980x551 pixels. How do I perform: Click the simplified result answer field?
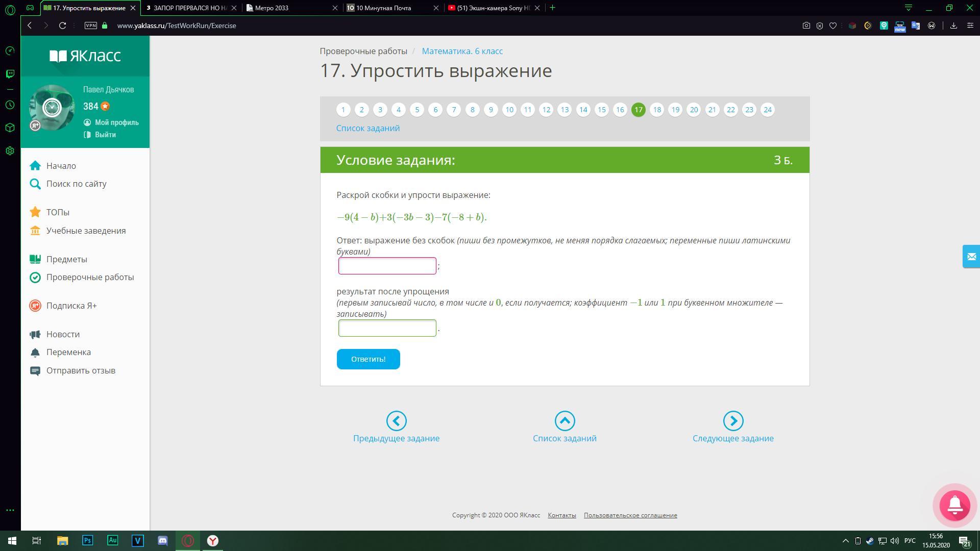coord(387,328)
